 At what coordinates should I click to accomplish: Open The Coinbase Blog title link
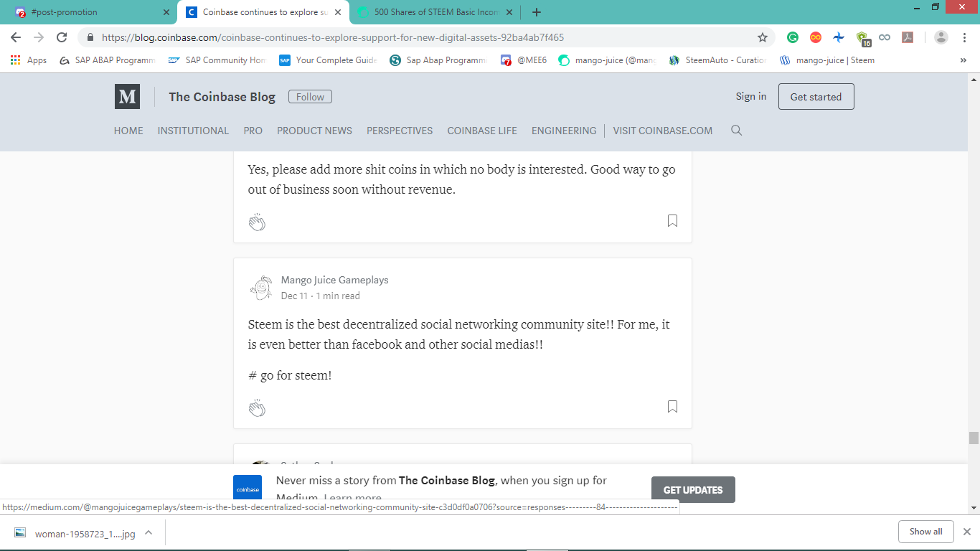tap(222, 97)
